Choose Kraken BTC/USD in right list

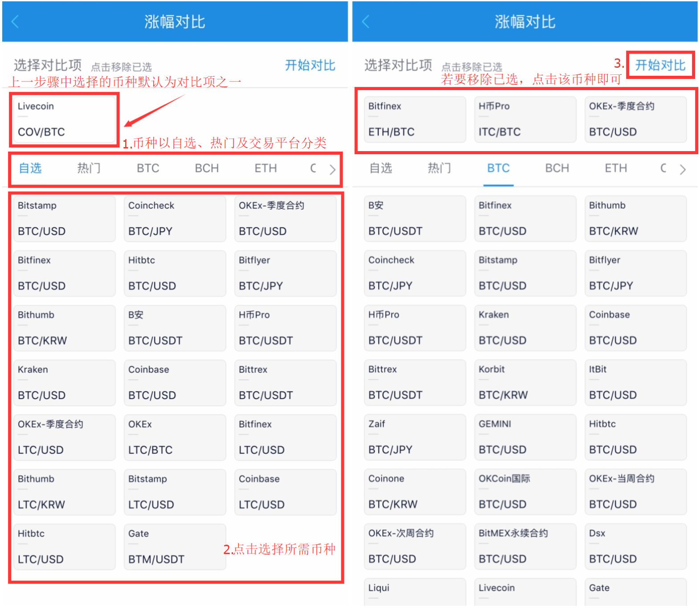click(525, 328)
